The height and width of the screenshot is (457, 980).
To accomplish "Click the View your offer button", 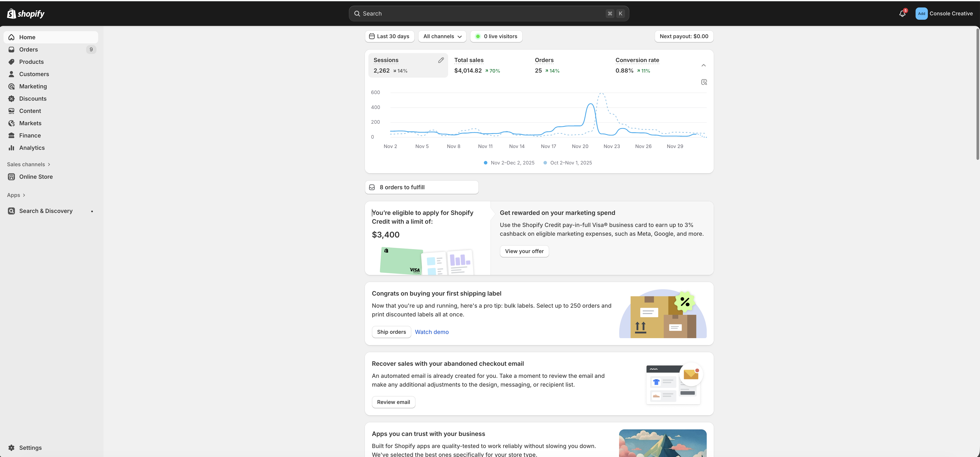I will tap(524, 251).
